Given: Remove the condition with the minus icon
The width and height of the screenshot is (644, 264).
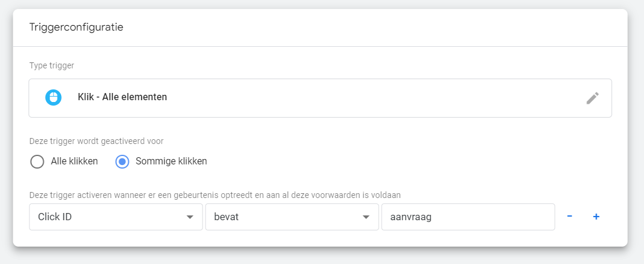Looking at the screenshot, I should pyautogui.click(x=569, y=217).
